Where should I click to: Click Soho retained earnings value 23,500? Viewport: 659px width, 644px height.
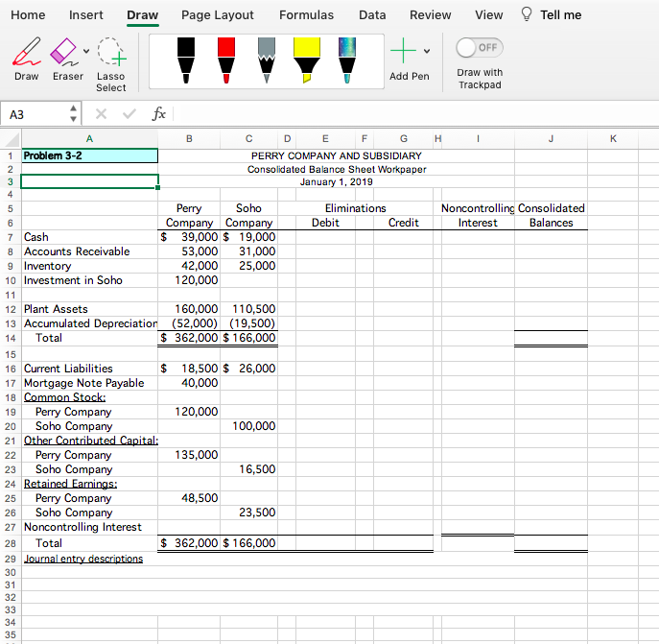click(x=248, y=513)
